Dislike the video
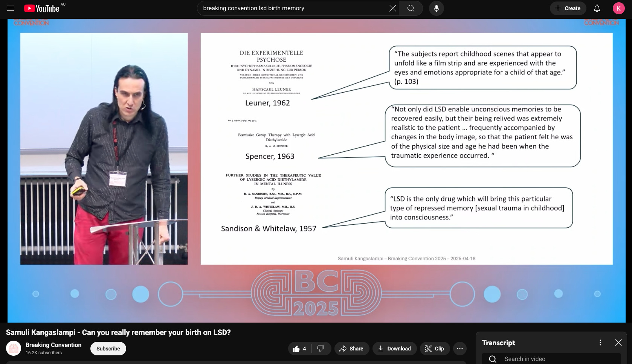The image size is (632, 364). (321, 349)
